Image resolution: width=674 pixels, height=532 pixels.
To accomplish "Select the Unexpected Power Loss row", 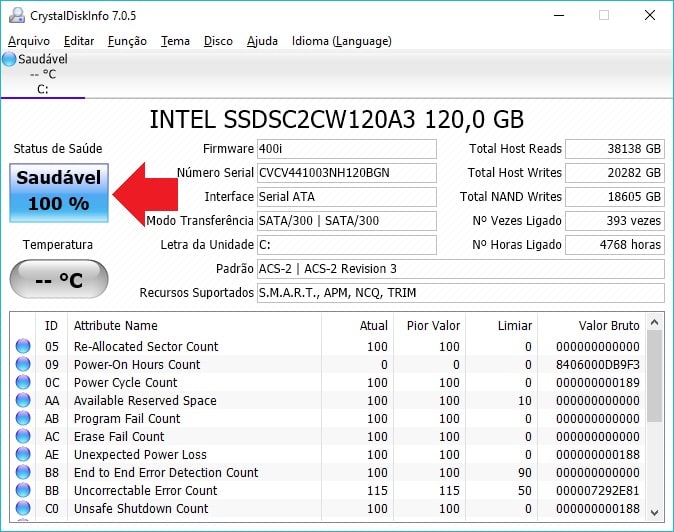I will 328,454.
